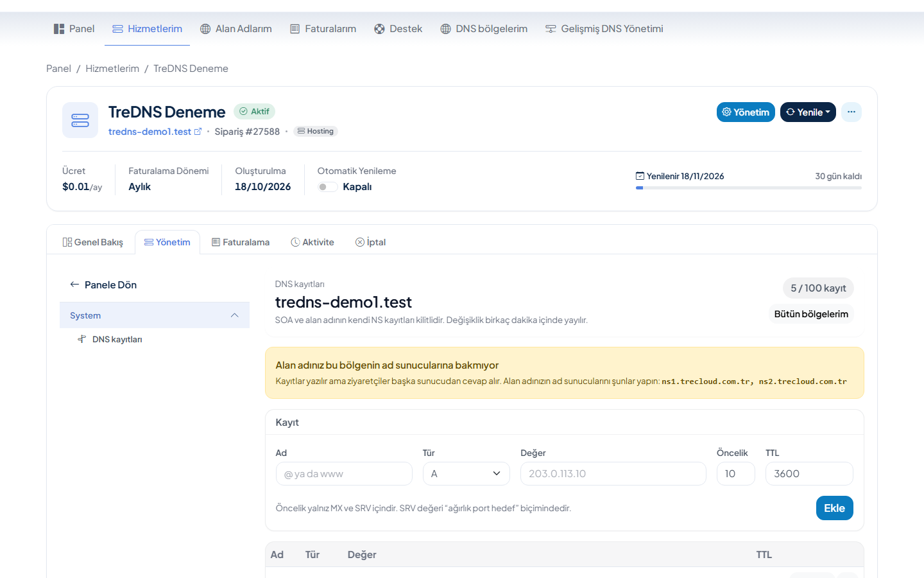The height and width of the screenshot is (578, 924).
Task: Collapse the System sidebar section
Action: 155,315
